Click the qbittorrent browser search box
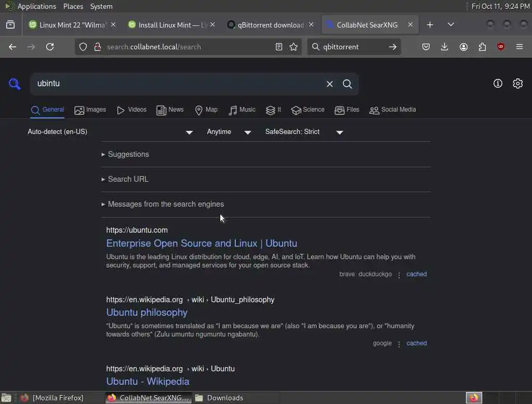Screen dimensions: 532x404 tap(353, 47)
